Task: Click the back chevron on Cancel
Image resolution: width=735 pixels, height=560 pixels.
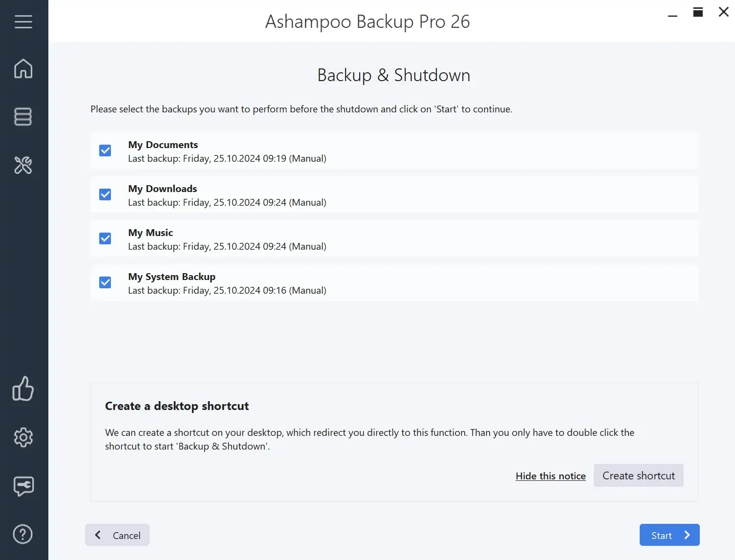Action: coord(97,535)
